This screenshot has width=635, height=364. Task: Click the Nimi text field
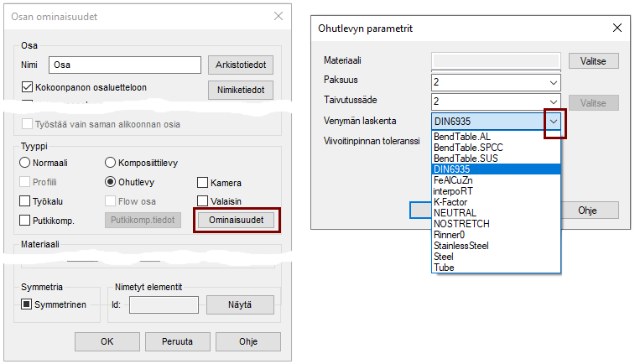coord(125,65)
